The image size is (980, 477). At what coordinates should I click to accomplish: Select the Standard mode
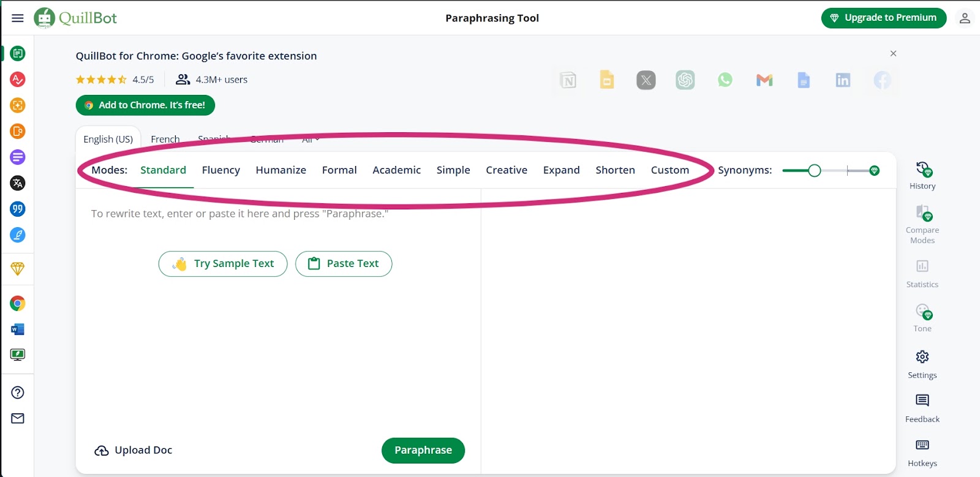click(163, 170)
